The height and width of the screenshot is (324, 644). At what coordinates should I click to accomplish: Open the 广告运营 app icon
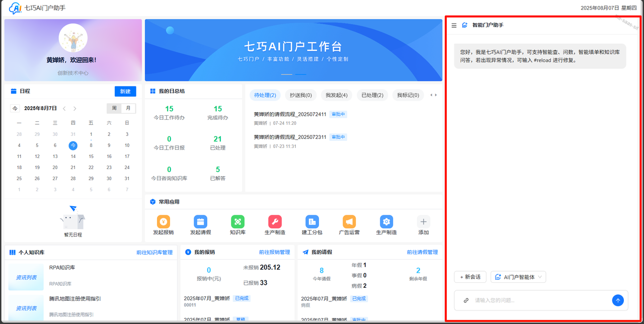[349, 222]
